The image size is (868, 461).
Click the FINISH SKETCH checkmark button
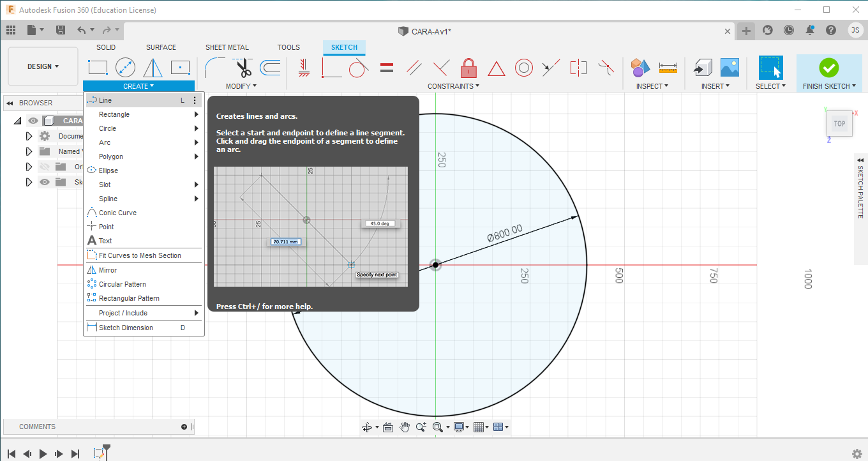(829, 68)
